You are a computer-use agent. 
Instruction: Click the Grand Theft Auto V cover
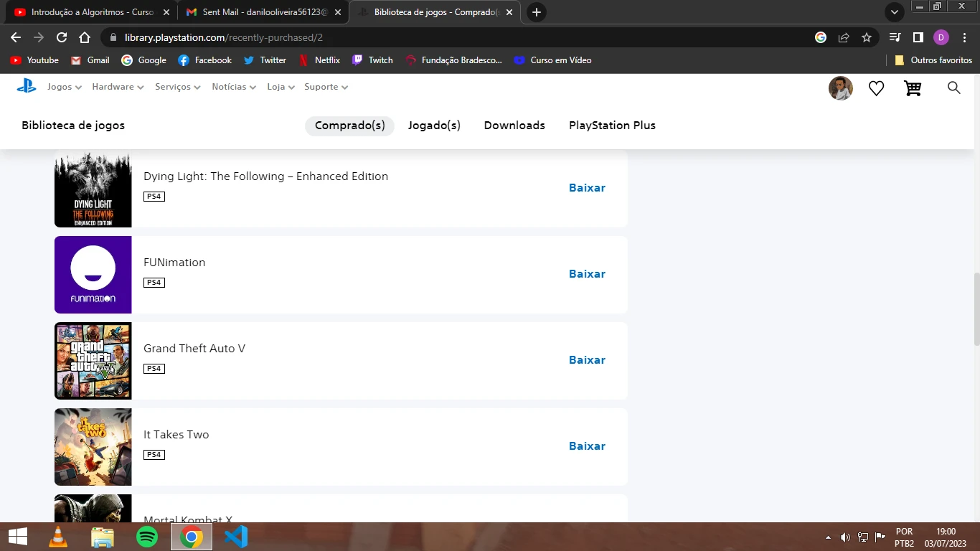point(93,361)
